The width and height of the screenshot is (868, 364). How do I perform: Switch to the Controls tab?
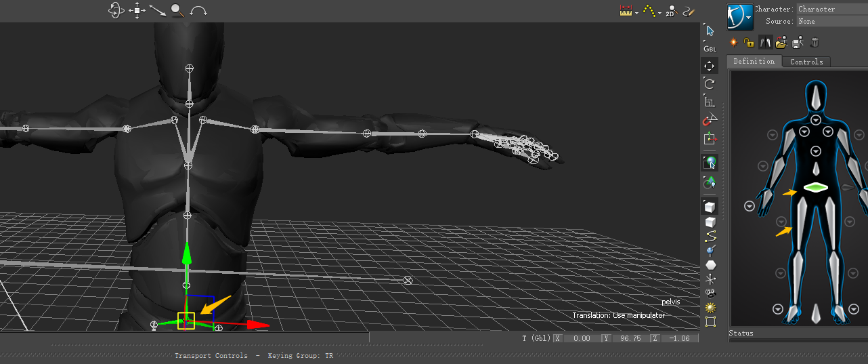806,62
